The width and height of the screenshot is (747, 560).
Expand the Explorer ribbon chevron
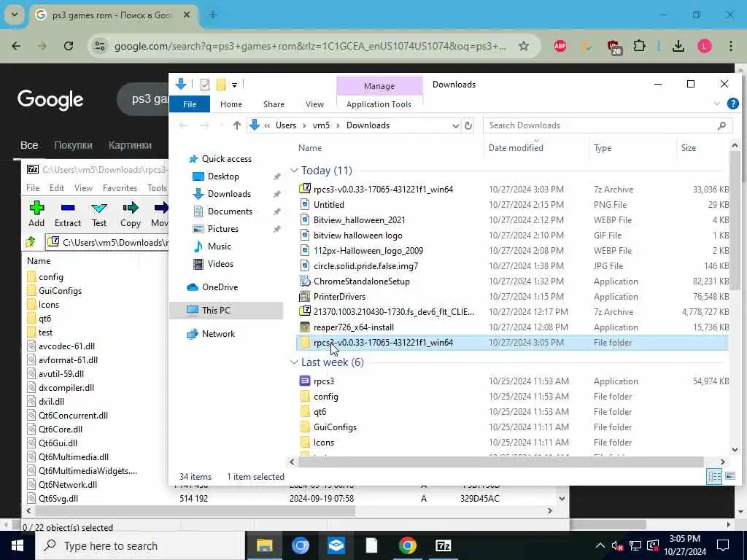[716, 104]
